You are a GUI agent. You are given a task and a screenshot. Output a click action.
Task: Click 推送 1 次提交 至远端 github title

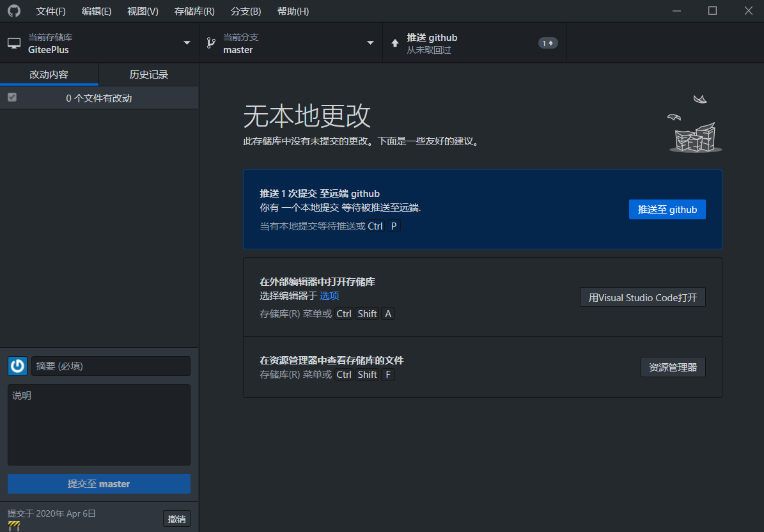coord(320,193)
